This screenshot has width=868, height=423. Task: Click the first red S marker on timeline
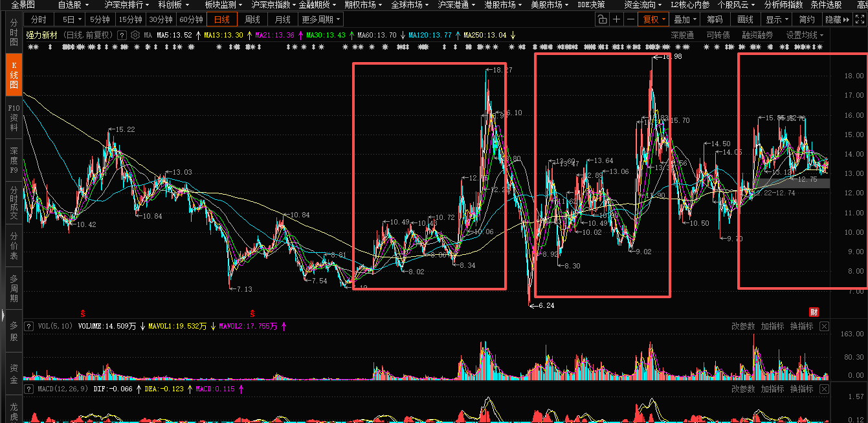83,313
